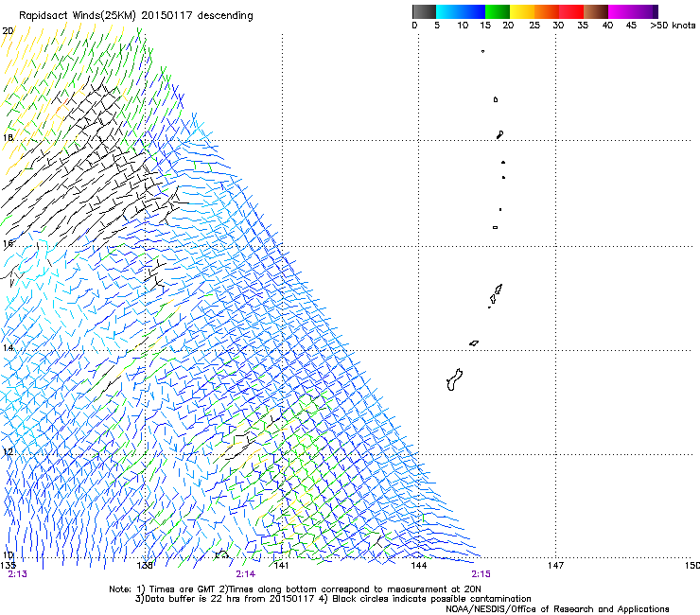Click the chart title 'Winds(25KM) 20150117 descending'
The image size is (700, 615).
point(163,16)
